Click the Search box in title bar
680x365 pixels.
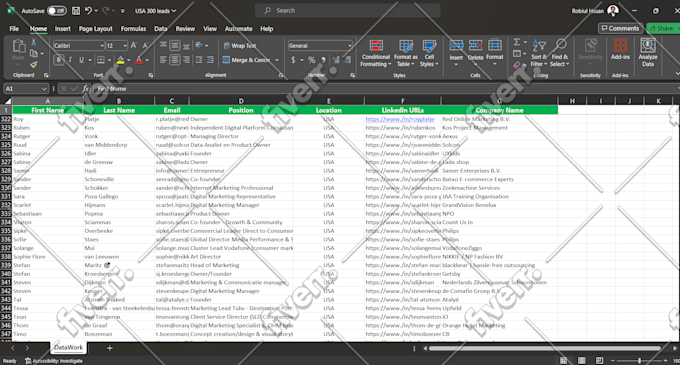tap(347, 11)
